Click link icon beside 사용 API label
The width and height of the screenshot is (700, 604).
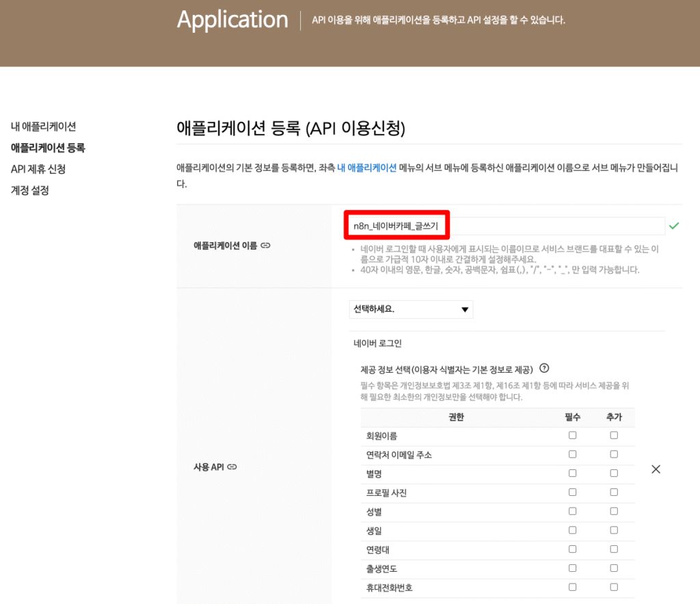232,467
